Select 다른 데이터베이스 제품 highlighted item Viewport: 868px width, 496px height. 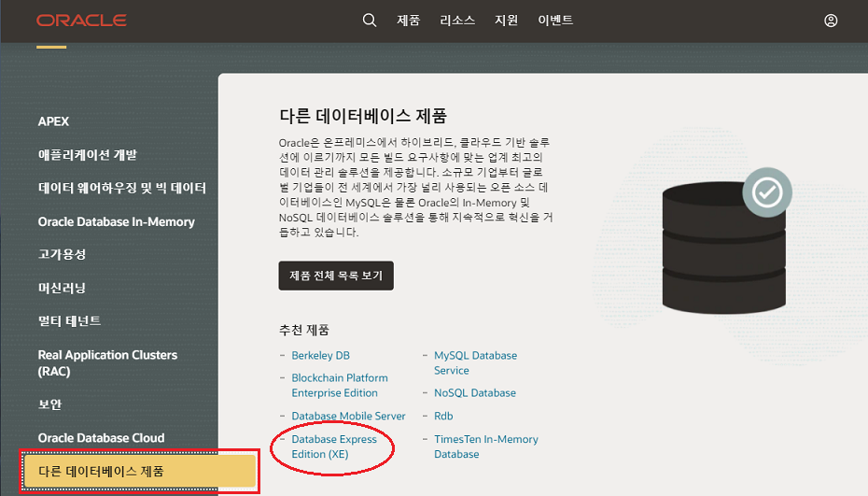139,471
